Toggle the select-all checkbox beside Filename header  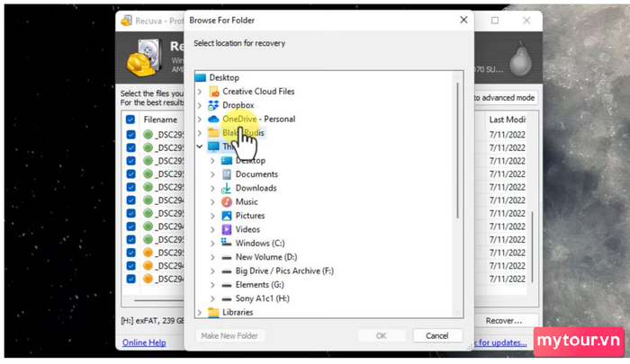click(x=130, y=120)
